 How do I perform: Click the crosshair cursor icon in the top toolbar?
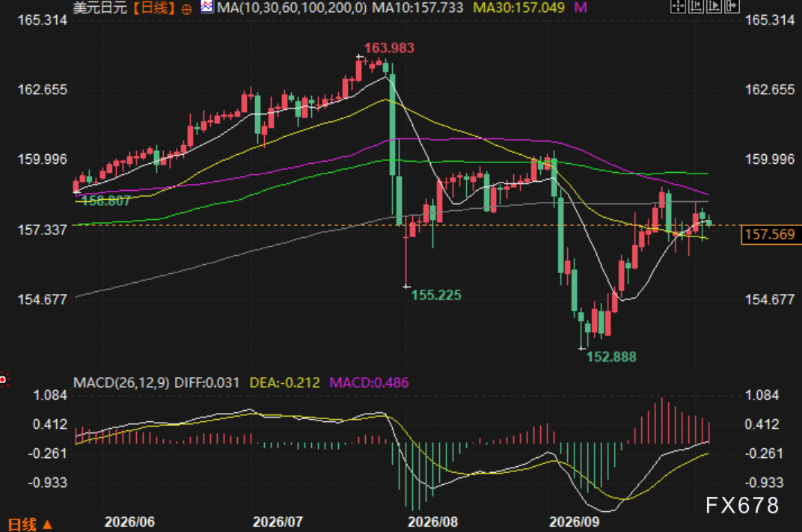click(678, 6)
